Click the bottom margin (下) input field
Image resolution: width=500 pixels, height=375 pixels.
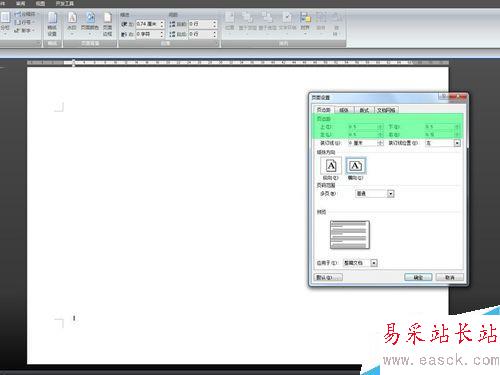[x=440, y=127]
